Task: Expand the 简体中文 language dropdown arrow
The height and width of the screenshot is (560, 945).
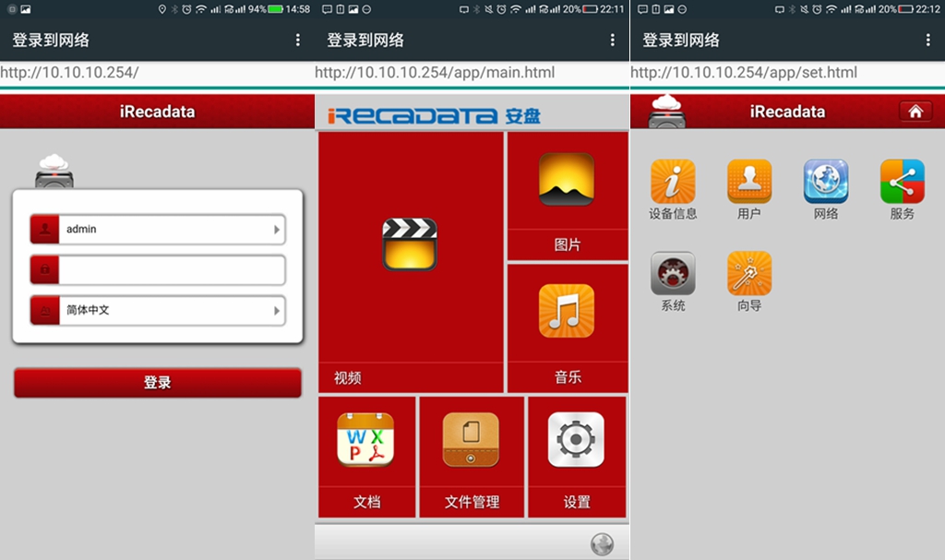Action: tap(277, 310)
